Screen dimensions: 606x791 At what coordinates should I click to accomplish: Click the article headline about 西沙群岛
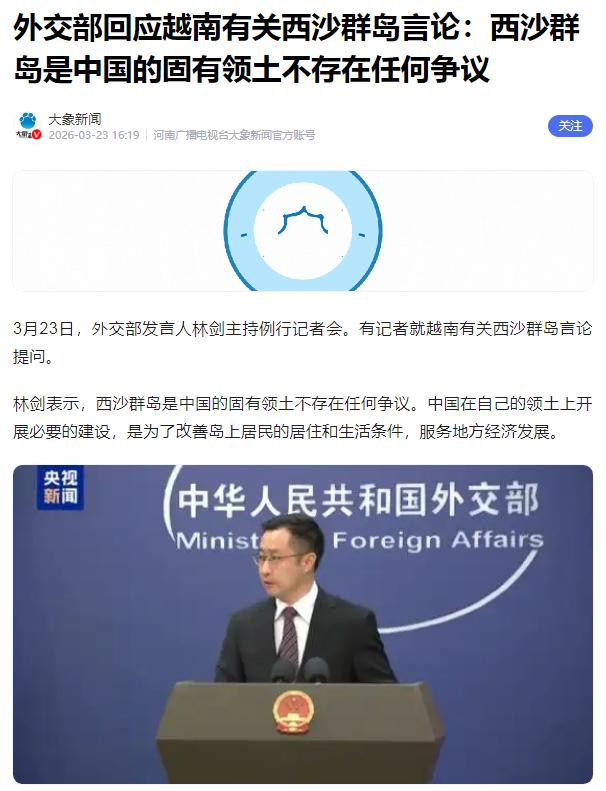tap(296, 49)
